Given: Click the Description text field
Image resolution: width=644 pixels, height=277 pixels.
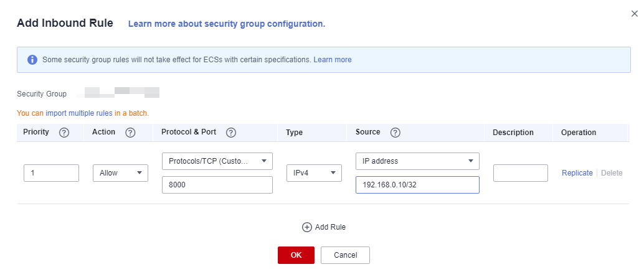Looking at the screenshot, I should click(520, 173).
